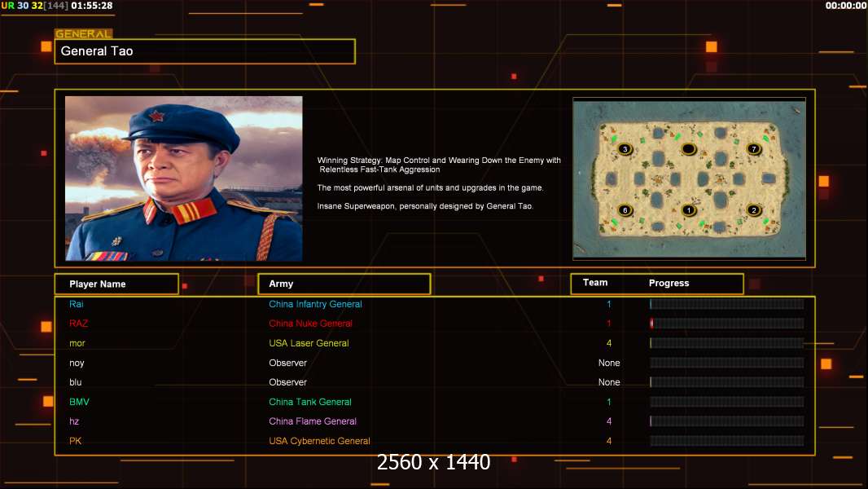Viewport: 868px width, 489px height.
Task: Select player name PK
Action: 75,441
